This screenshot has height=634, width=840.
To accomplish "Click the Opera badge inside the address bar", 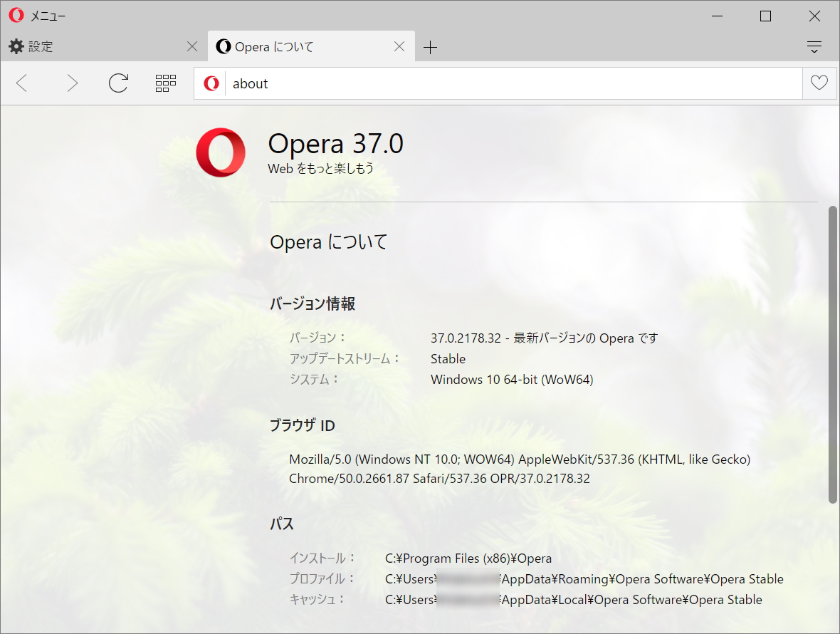I will pyautogui.click(x=211, y=83).
